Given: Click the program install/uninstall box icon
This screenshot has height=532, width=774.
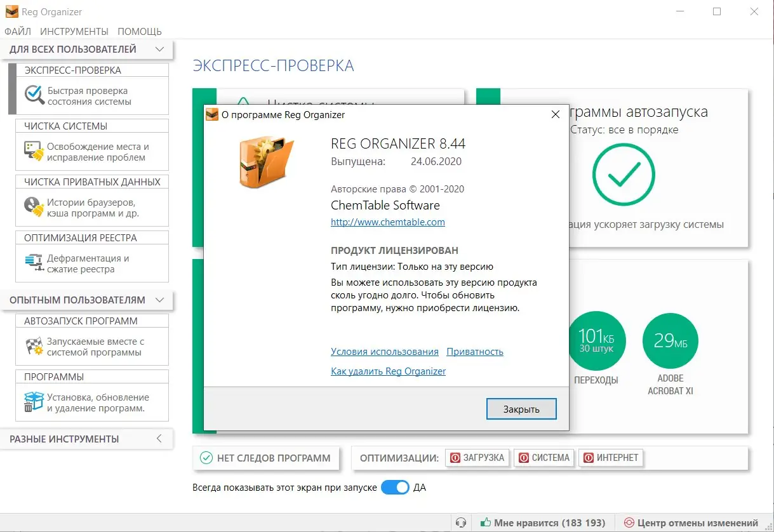Looking at the screenshot, I should [33, 402].
